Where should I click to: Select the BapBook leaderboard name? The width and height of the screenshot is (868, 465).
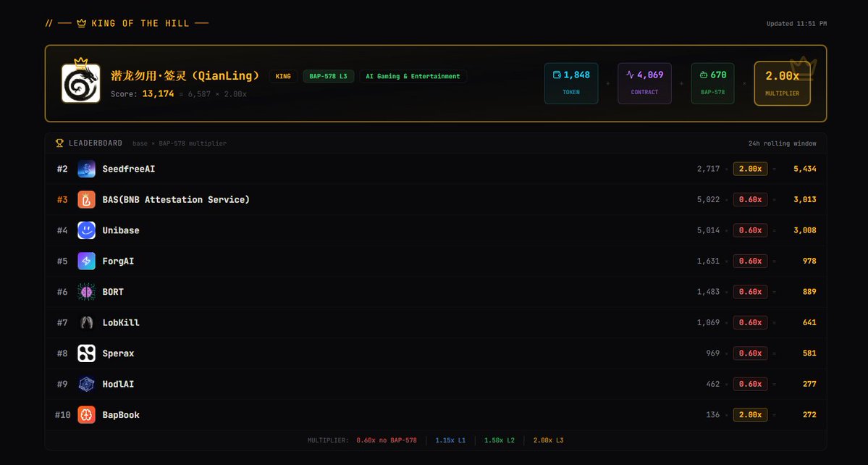pyautogui.click(x=121, y=414)
